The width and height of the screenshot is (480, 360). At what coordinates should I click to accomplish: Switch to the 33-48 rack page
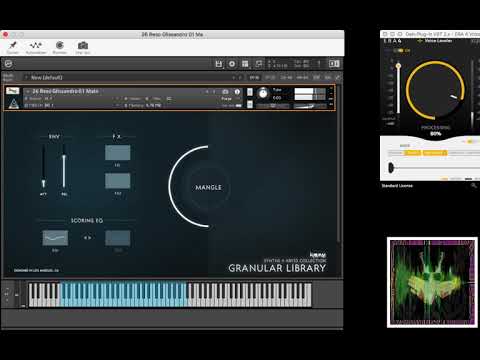286,78
